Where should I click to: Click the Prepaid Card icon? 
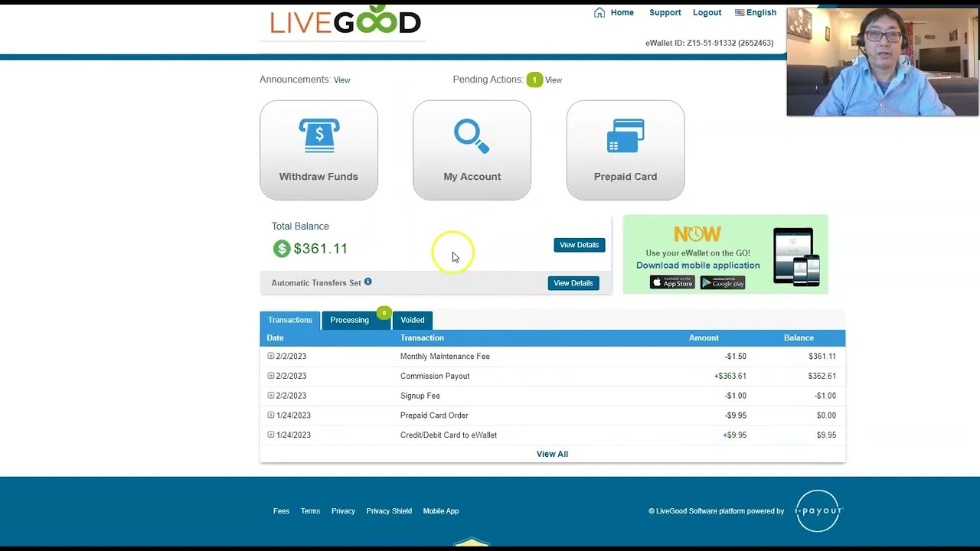pyautogui.click(x=626, y=136)
